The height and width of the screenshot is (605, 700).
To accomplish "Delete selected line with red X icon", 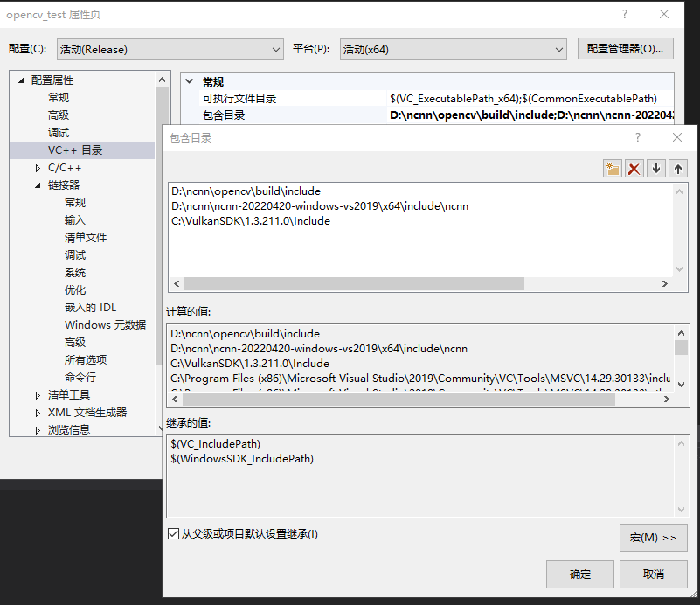I will point(634,169).
